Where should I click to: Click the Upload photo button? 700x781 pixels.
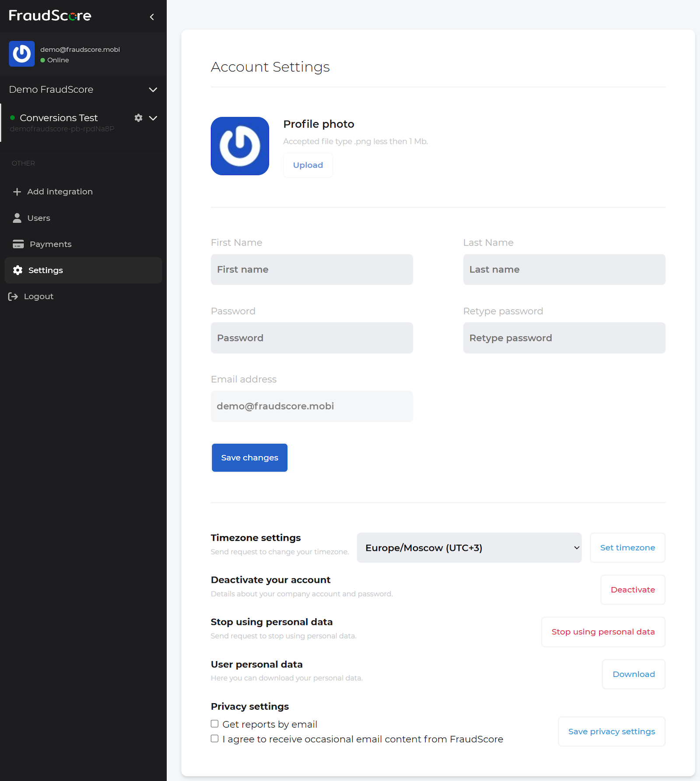308,165
